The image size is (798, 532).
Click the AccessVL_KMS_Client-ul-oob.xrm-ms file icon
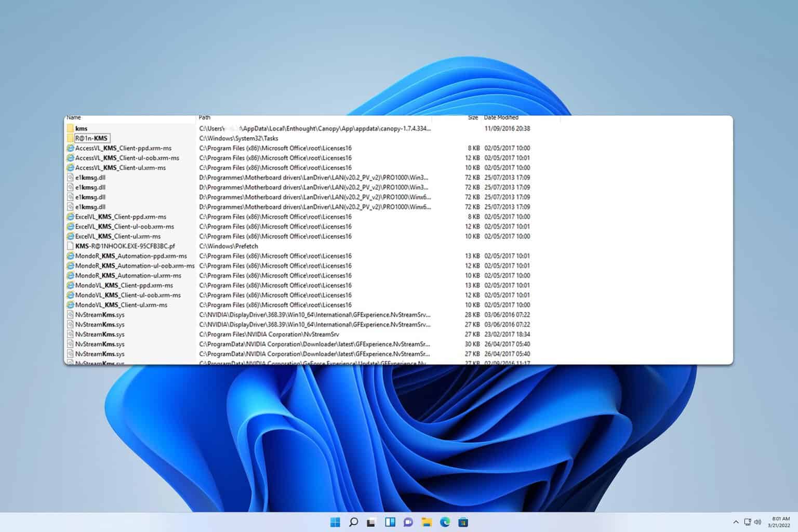[x=70, y=158]
